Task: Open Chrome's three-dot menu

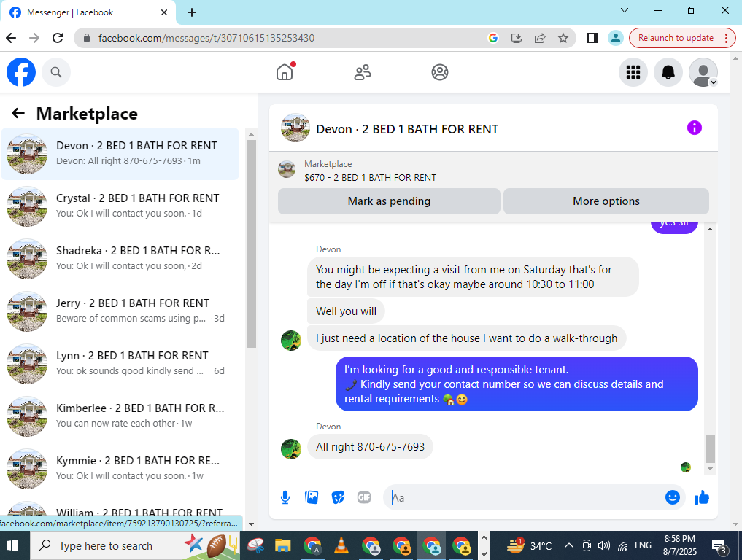Action: (726, 38)
